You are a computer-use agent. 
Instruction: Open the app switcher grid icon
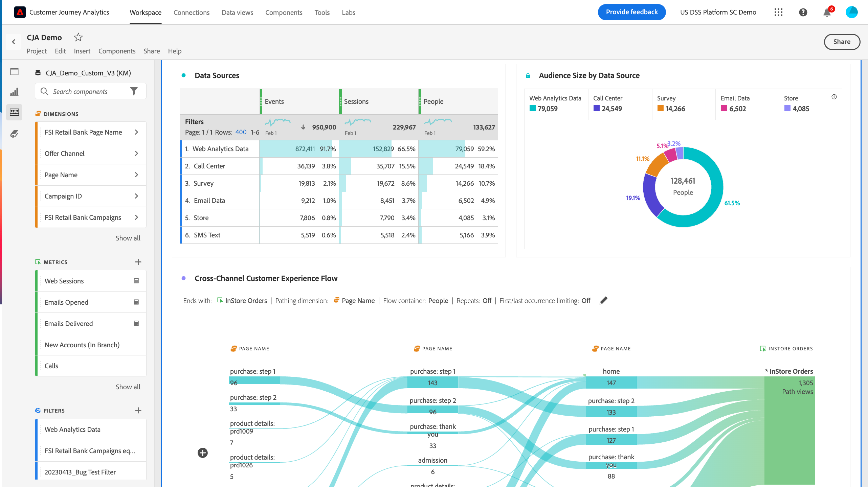778,13
